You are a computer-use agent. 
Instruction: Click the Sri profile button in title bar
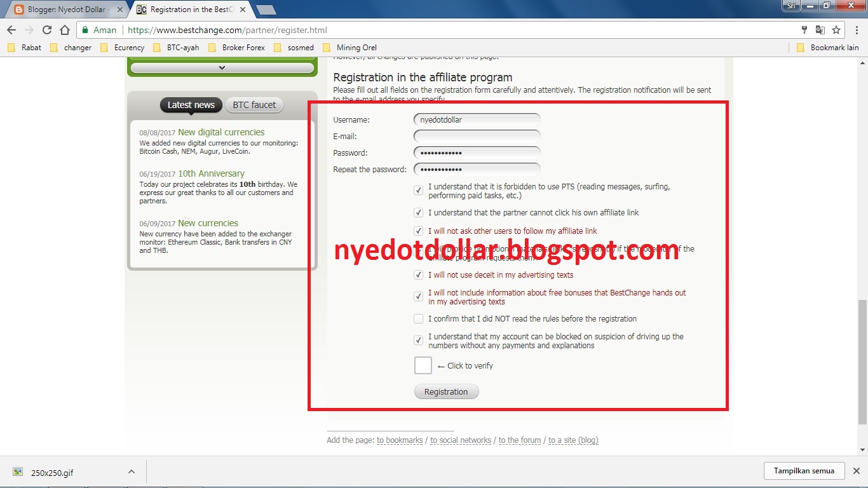[x=791, y=5]
